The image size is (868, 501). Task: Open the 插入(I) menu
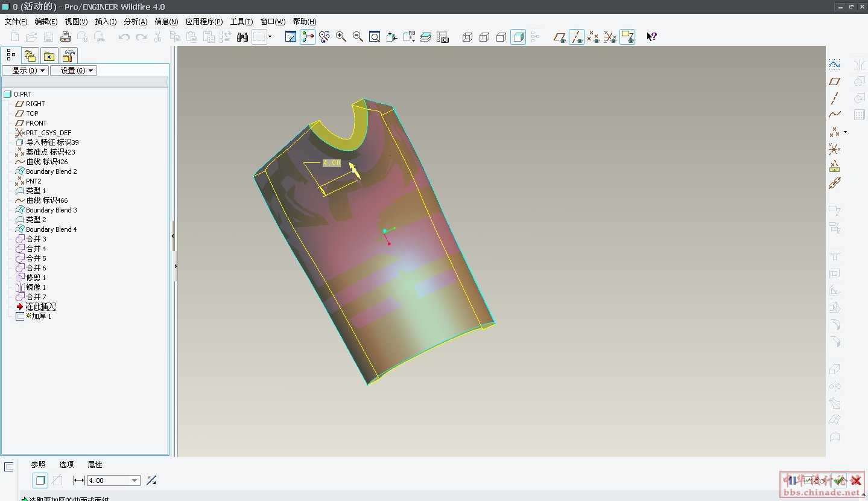click(106, 22)
